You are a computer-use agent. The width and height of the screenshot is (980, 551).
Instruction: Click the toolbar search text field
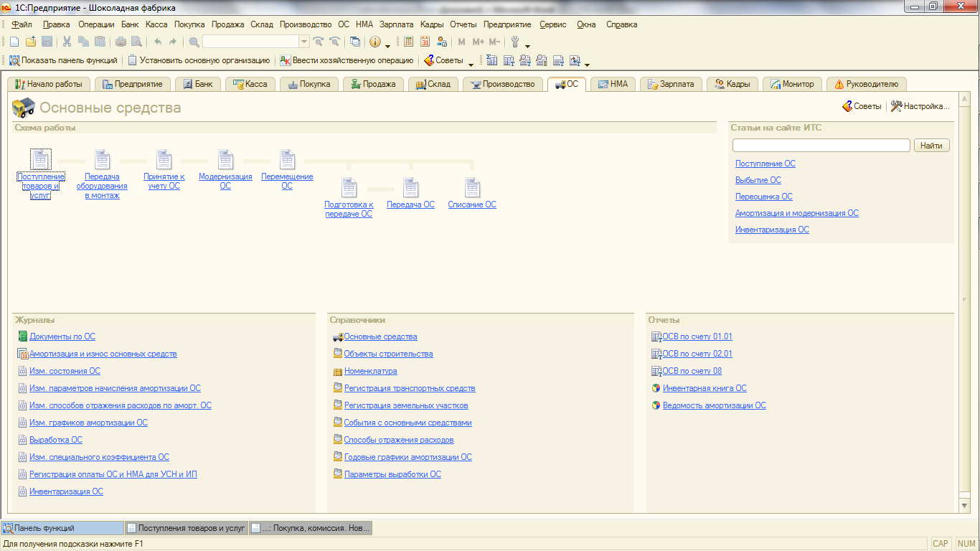[250, 42]
